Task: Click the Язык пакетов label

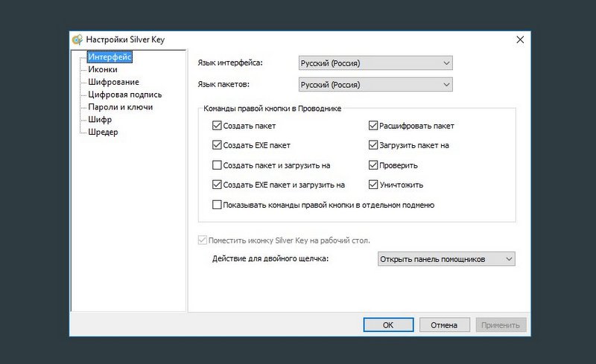Action: [223, 84]
